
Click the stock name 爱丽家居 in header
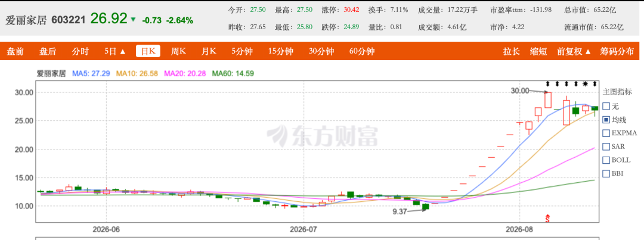coord(26,20)
